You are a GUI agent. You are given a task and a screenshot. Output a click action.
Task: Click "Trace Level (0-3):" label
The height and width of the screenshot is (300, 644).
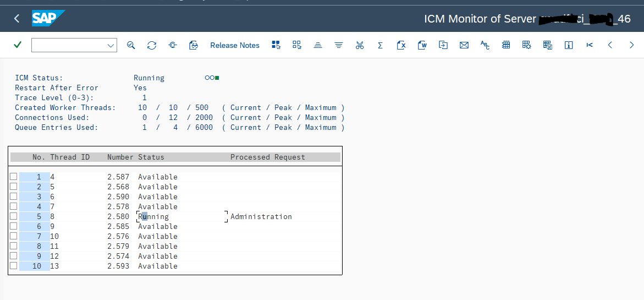tap(54, 98)
